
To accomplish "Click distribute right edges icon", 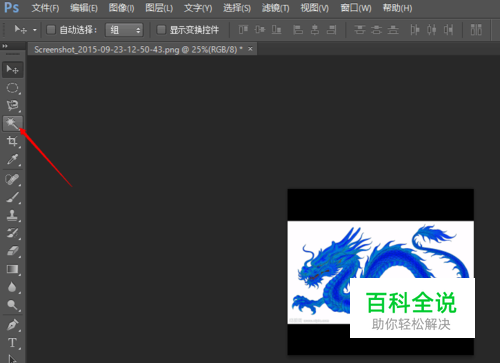I will coord(448,30).
